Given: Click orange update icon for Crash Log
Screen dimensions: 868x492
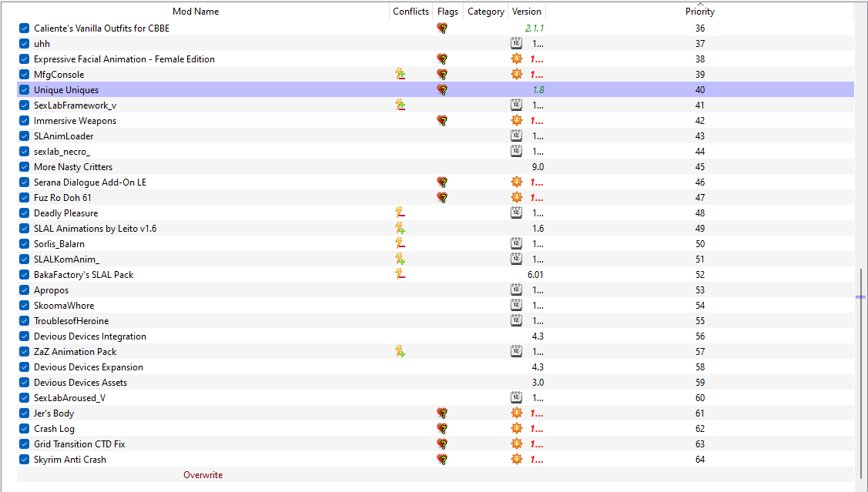Looking at the screenshot, I should [517, 428].
